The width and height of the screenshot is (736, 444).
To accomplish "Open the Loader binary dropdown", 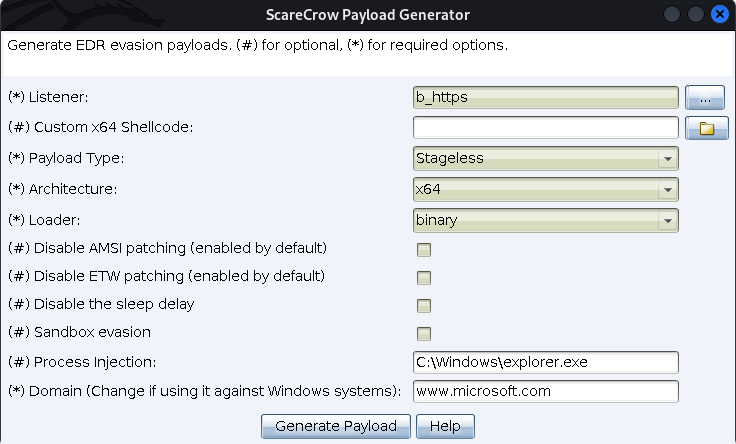I will tap(545, 221).
